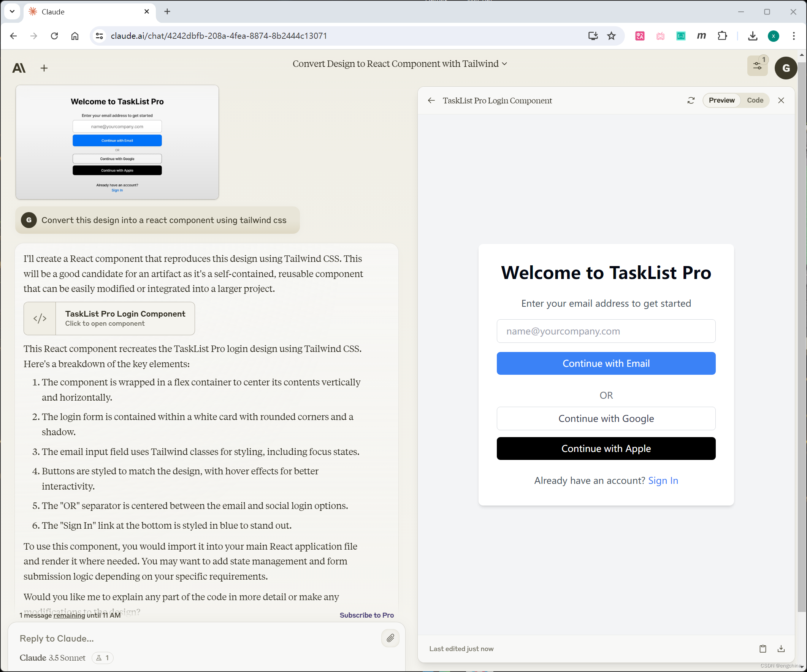This screenshot has width=807, height=672.
Task: Click the 'Welcome to TaskList Pro' preview heading
Action: (x=606, y=273)
